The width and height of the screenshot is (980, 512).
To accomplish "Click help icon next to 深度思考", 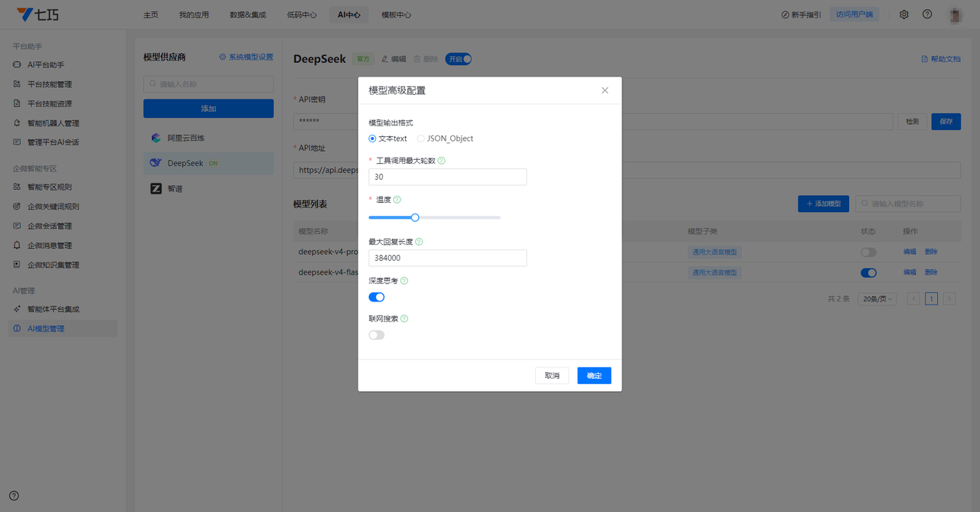I will pyautogui.click(x=404, y=281).
